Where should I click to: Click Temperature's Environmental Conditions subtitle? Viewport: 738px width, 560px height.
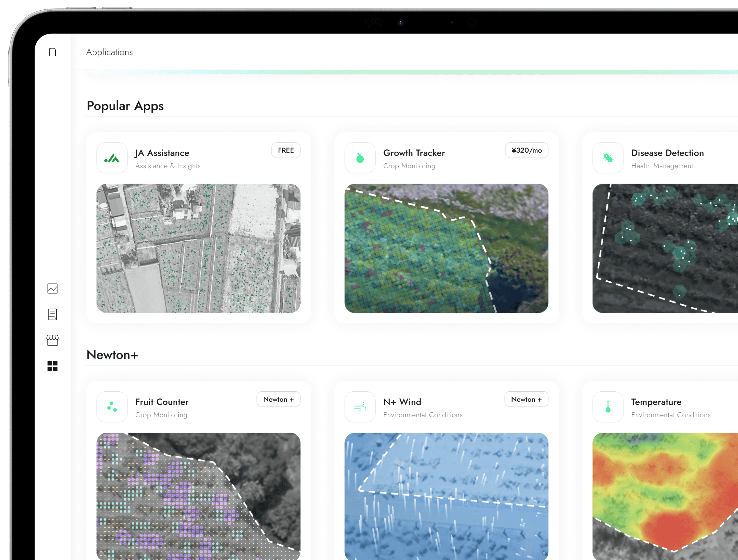point(671,415)
